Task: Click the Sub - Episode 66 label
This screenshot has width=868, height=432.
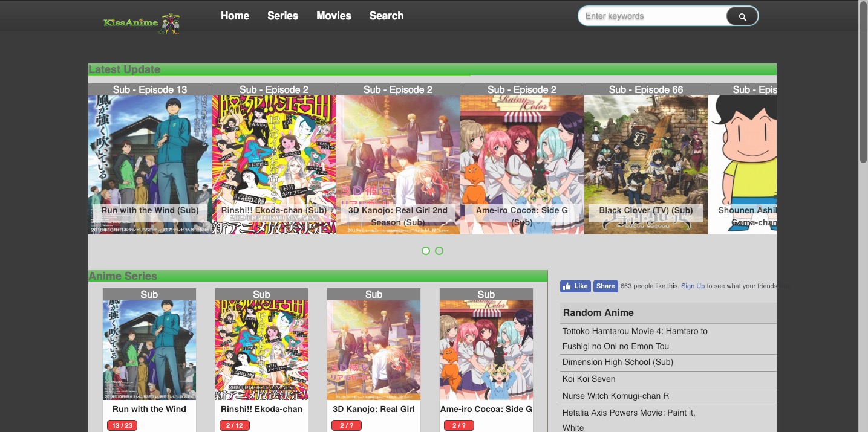Action: point(646,89)
